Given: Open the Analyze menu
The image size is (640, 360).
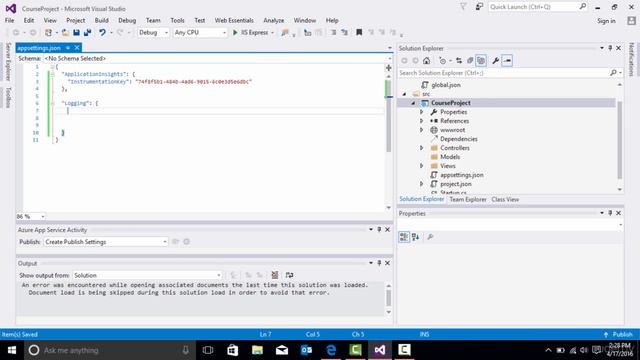Looking at the screenshot, I should point(273,20).
